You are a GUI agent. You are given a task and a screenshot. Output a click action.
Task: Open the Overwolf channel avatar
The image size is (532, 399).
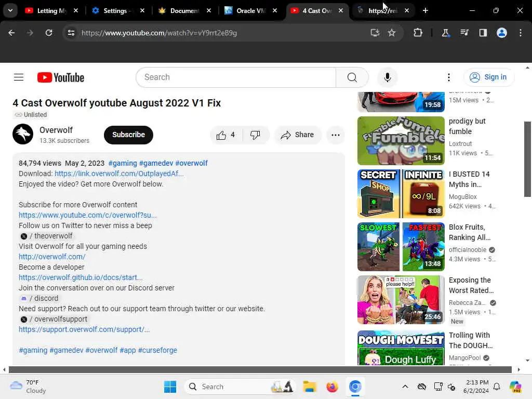tap(23, 135)
